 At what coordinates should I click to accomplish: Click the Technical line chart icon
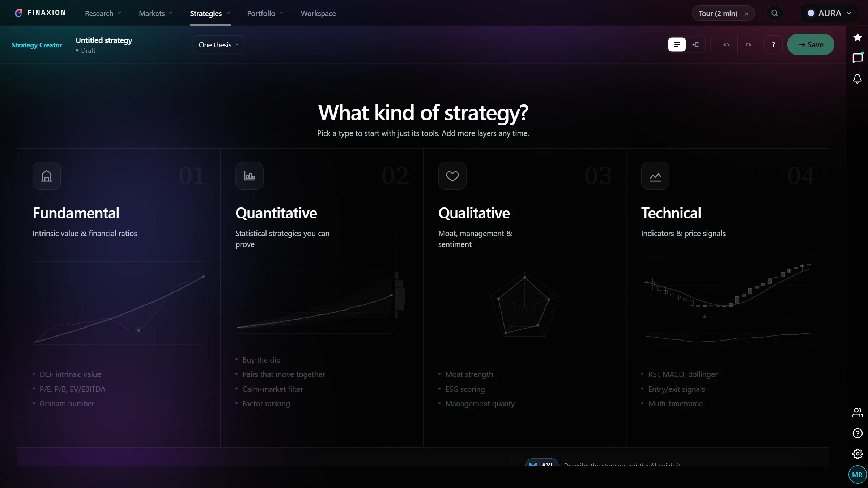[x=655, y=176]
